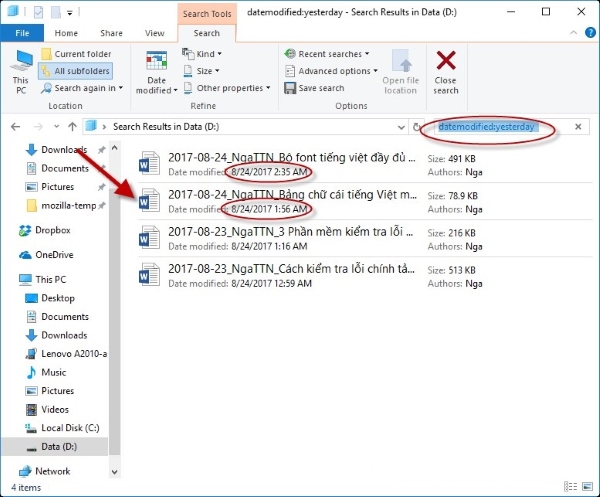The image size is (600, 497).
Task: Click the This PC icon in ribbon
Action: [20, 68]
